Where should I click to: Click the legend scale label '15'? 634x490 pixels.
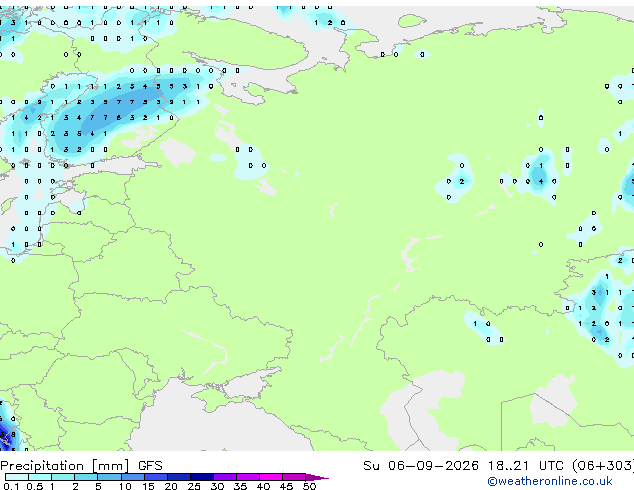[x=148, y=486]
